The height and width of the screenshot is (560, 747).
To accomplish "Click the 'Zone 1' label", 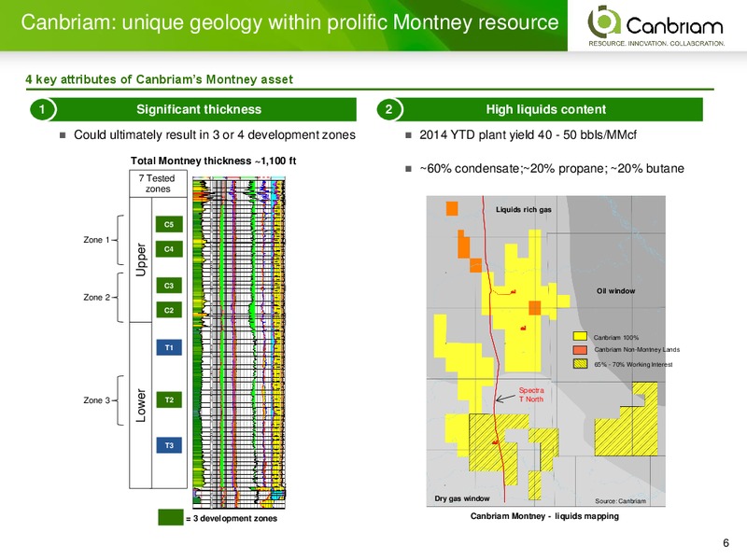I will (97, 240).
